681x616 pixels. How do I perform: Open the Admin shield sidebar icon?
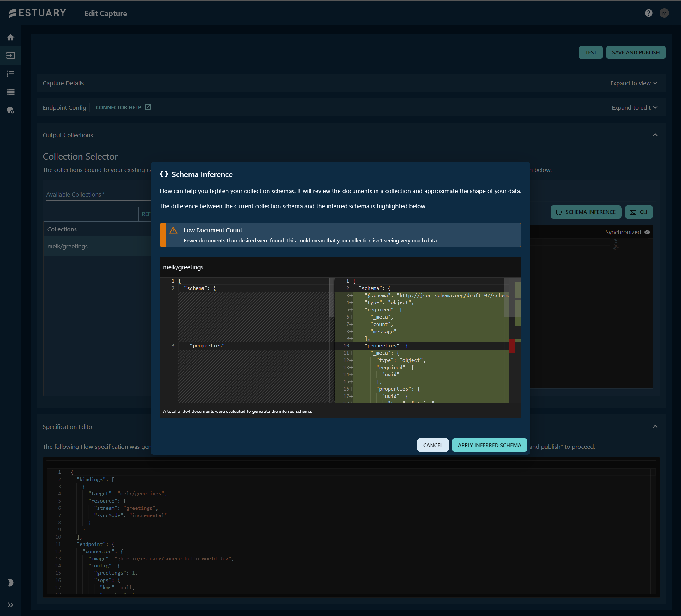(x=10, y=110)
